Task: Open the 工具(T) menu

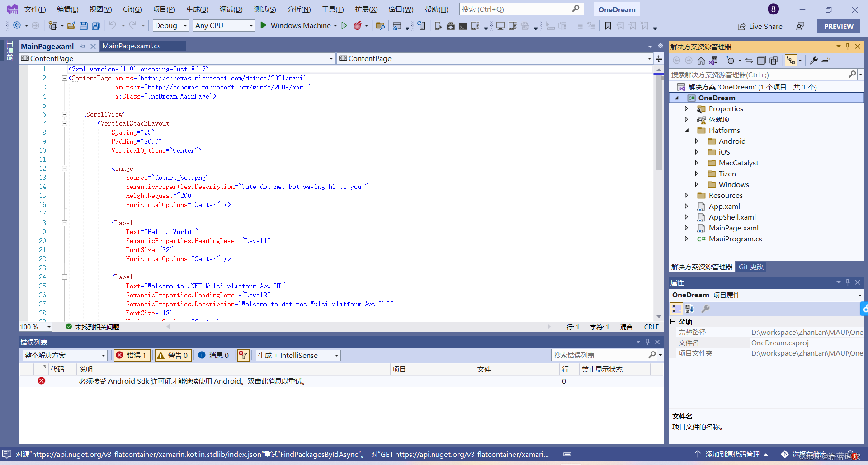Action: pos(333,9)
